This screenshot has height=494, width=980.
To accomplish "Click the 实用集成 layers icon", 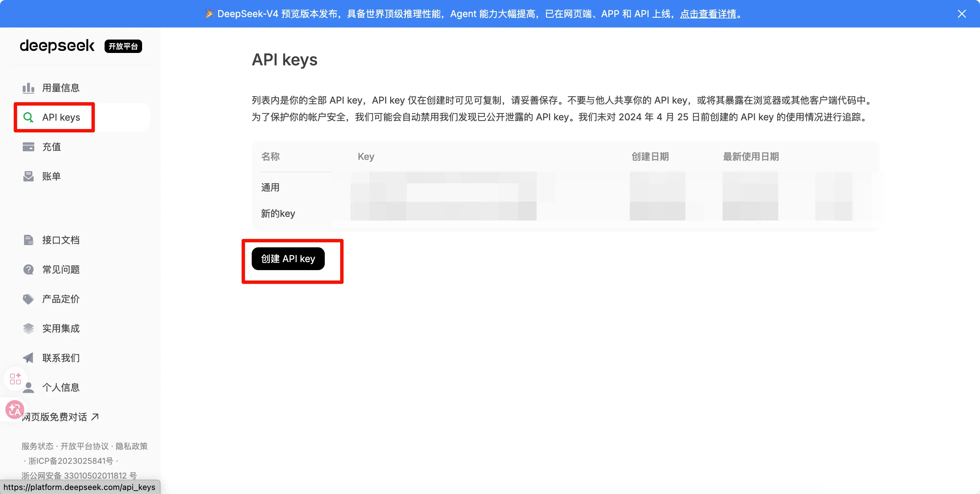I will pos(28,328).
